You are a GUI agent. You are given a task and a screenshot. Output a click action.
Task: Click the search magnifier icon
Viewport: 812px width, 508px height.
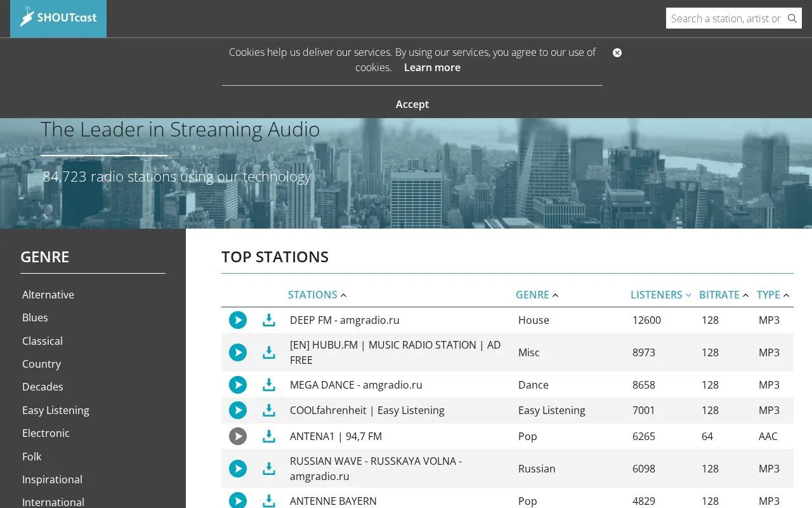pos(792,18)
